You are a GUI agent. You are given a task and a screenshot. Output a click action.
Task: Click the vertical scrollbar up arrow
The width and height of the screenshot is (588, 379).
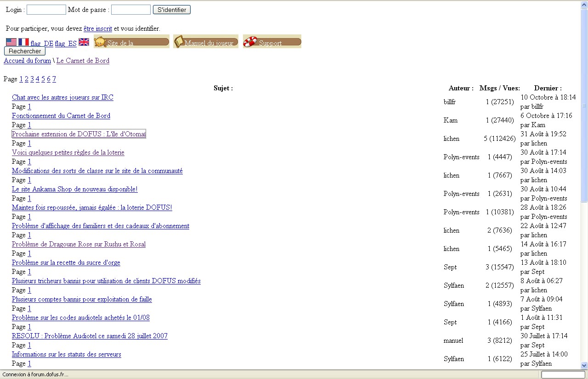584,4
